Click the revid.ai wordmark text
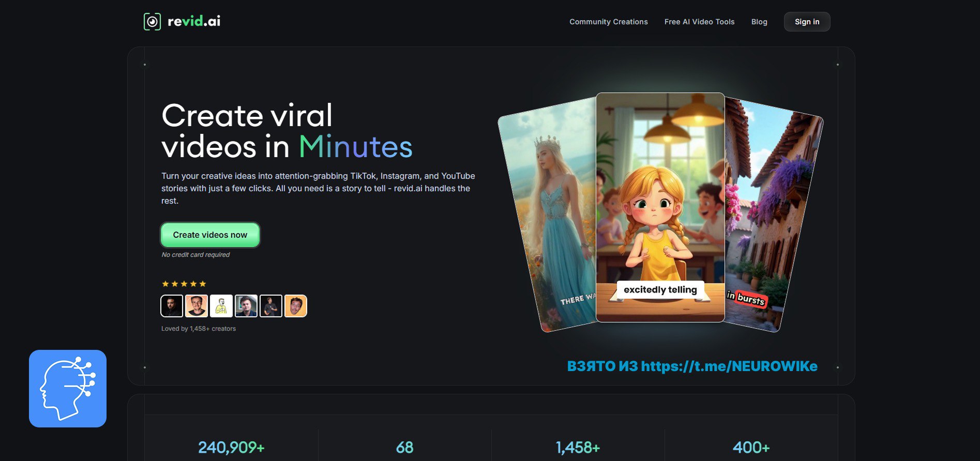980x461 pixels. pyautogui.click(x=194, y=21)
